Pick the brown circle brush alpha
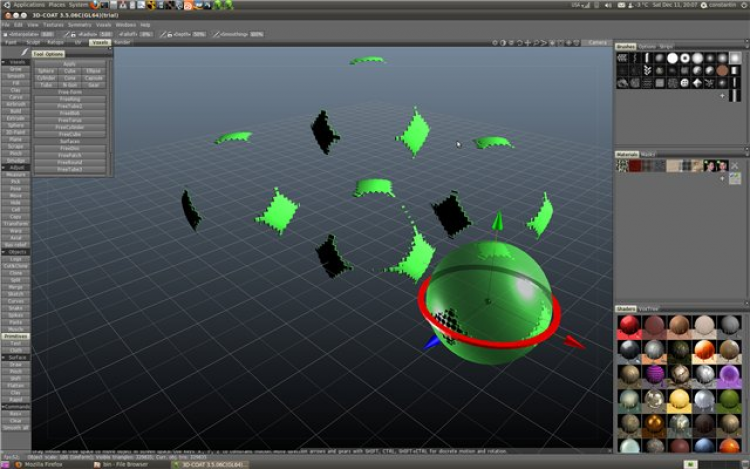 click(x=722, y=71)
